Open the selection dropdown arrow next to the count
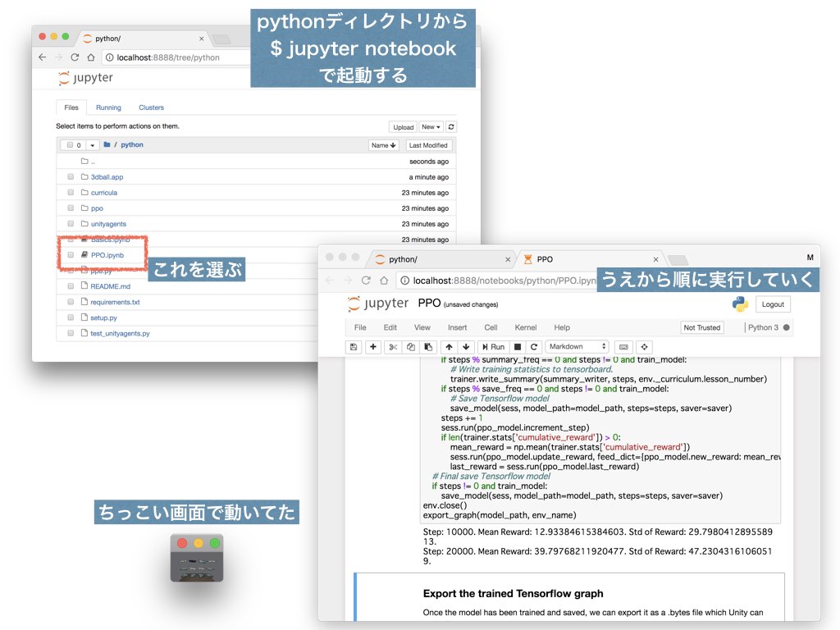 92,145
